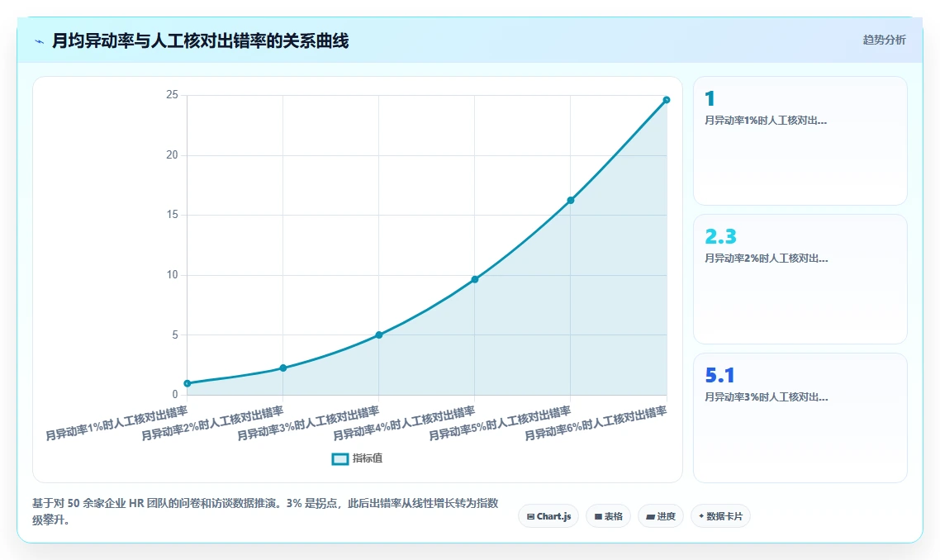Image resolution: width=940 pixels, height=560 pixels.
Task: Click the x-axis label 月异动率6%时人工核对出错率
Action: point(596,423)
